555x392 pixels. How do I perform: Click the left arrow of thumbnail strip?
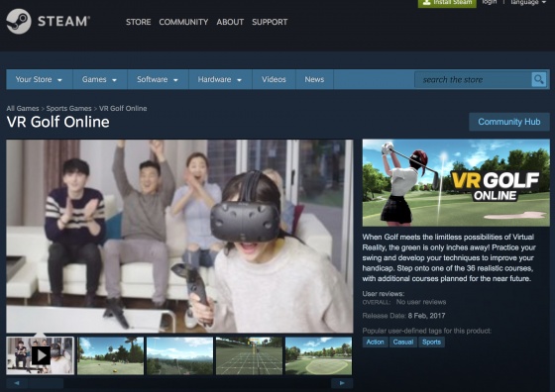17,383
